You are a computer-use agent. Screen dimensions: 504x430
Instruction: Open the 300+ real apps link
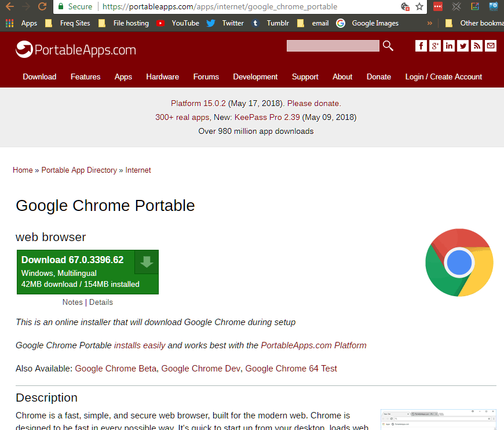pos(182,117)
